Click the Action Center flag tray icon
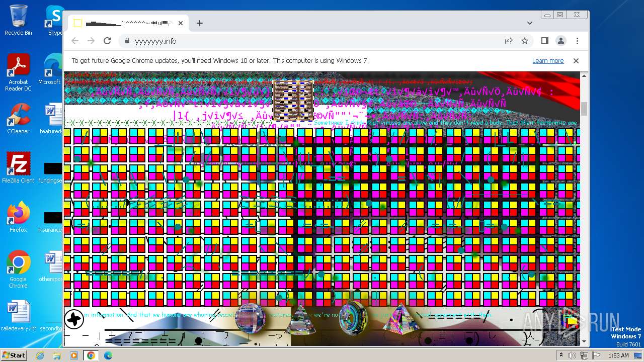 point(596,355)
